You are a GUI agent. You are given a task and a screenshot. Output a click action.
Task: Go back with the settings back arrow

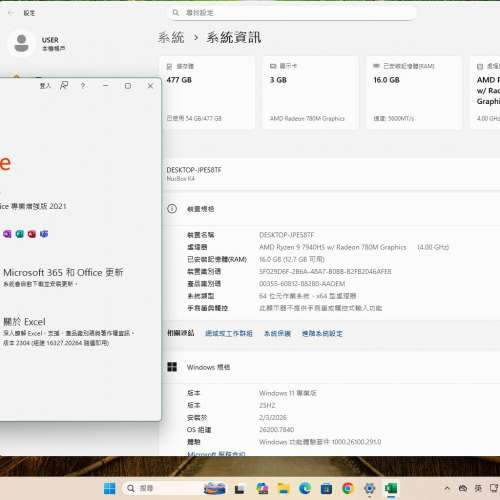11,13
